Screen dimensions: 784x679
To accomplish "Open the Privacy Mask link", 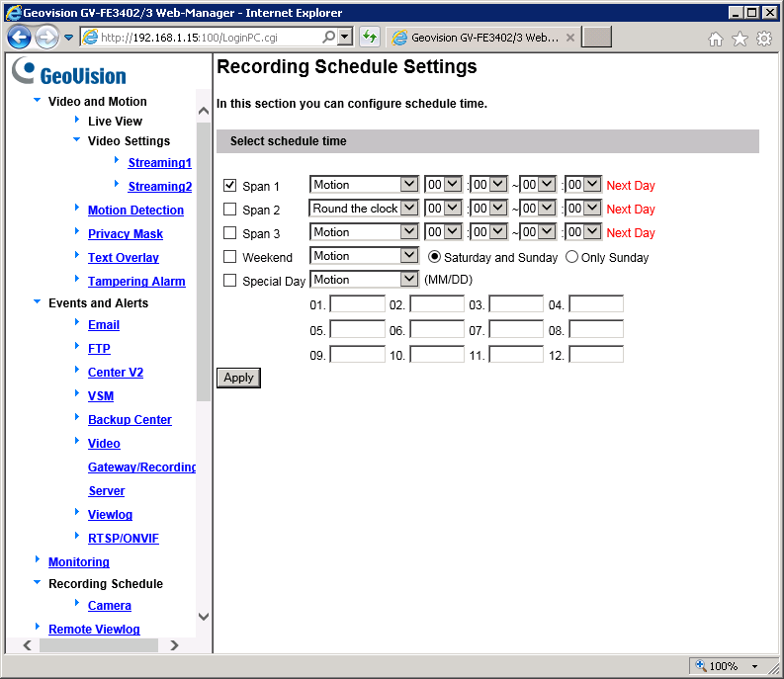I will [x=126, y=233].
